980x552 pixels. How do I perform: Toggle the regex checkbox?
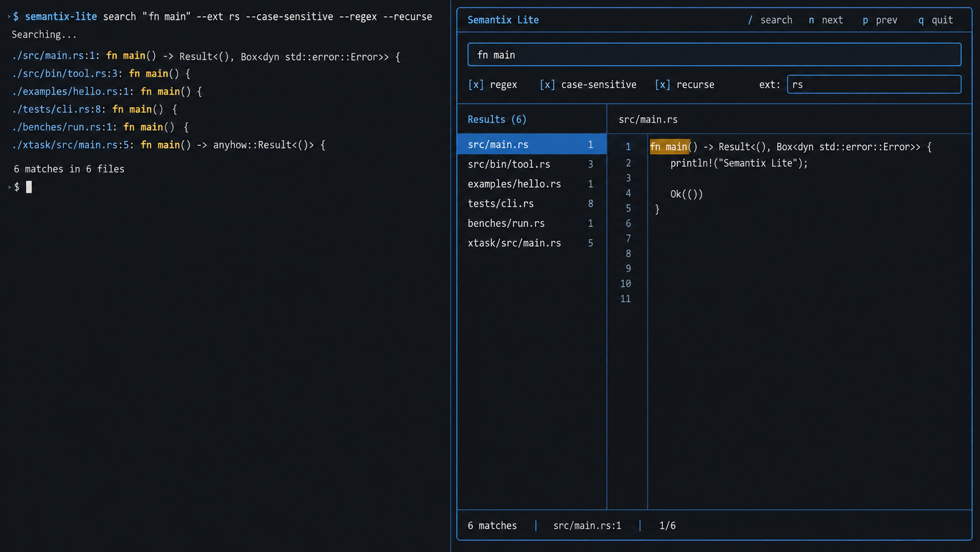click(x=476, y=84)
